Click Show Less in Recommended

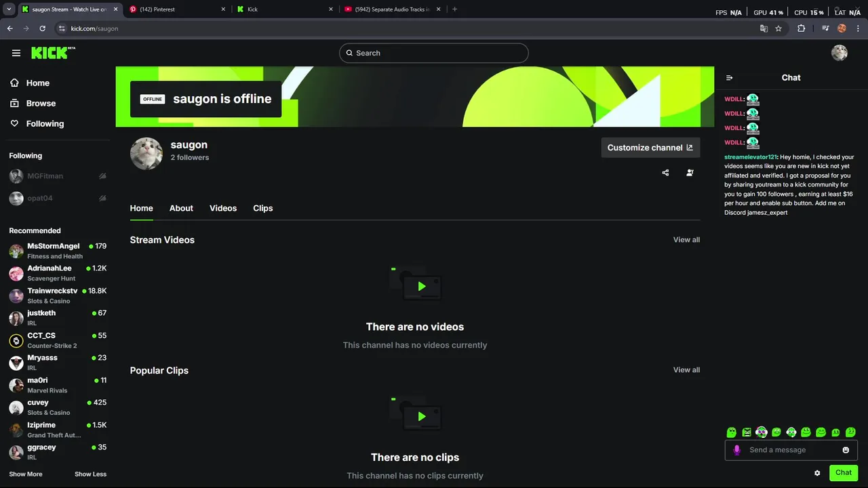(x=90, y=474)
